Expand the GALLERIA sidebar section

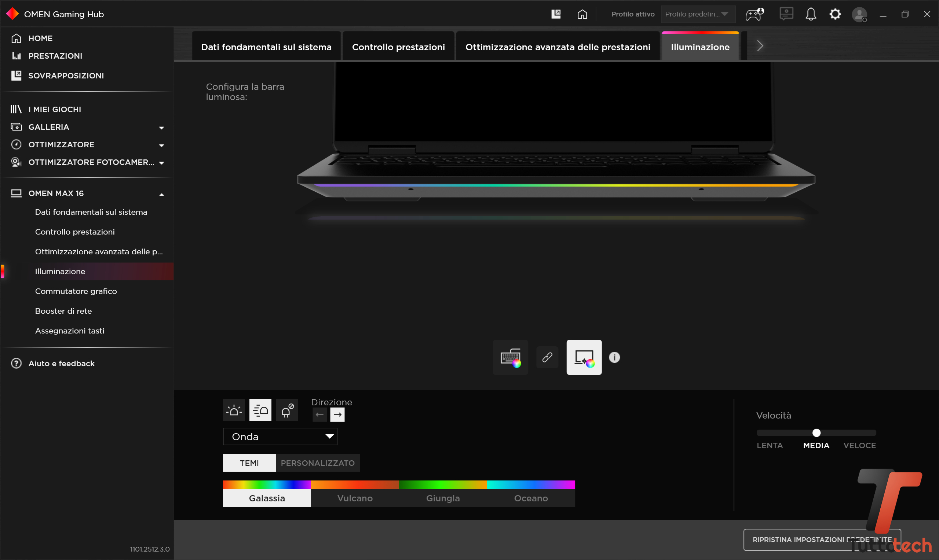(162, 128)
